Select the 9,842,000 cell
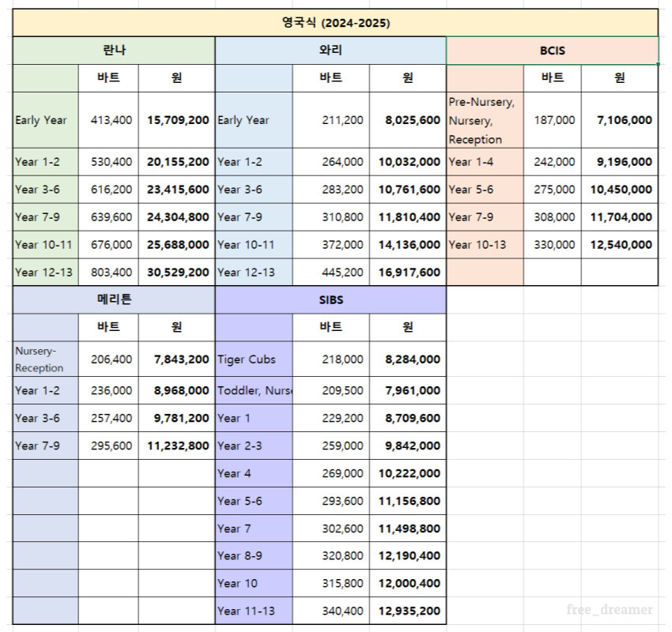The image size is (672, 632). (408, 446)
